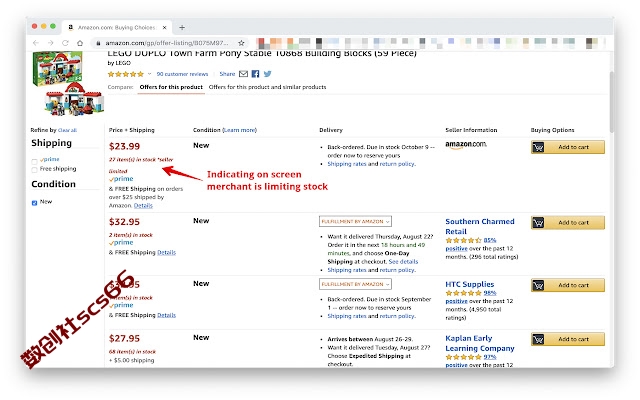Enable the Free shipping filter checkbox

pos(34,170)
